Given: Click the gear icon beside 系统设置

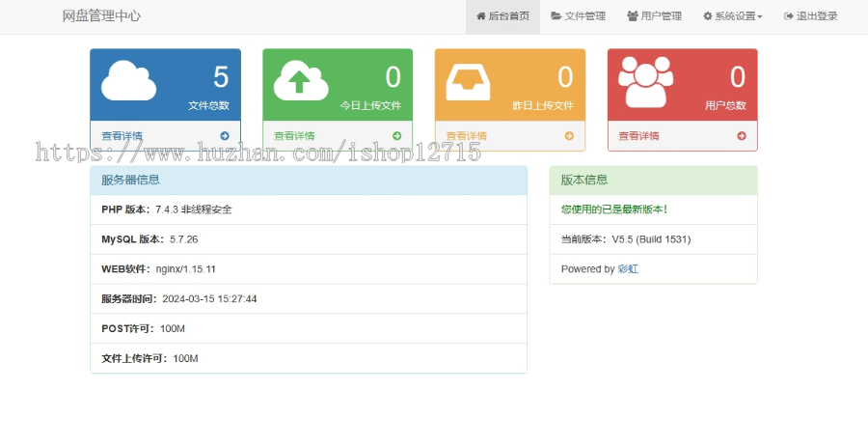Looking at the screenshot, I should pyautogui.click(x=708, y=16).
